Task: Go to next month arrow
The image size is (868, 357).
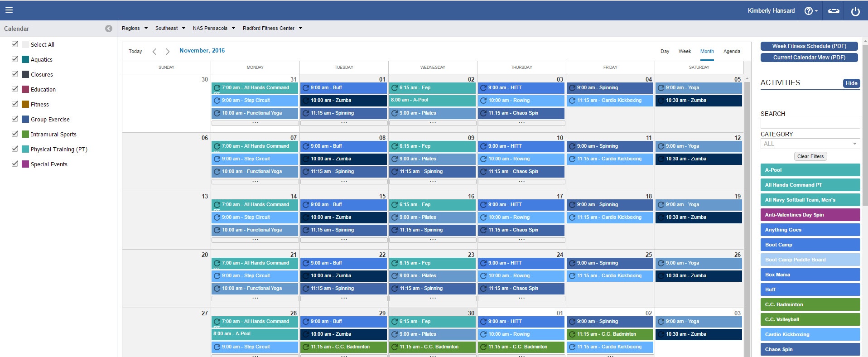Action: click(x=168, y=51)
